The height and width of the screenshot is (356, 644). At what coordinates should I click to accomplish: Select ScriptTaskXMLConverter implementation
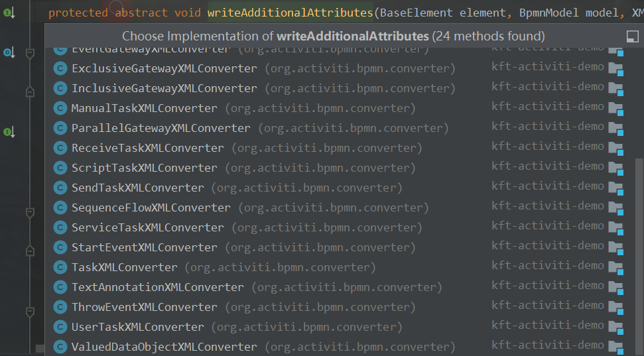pyautogui.click(x=341, y=168)
